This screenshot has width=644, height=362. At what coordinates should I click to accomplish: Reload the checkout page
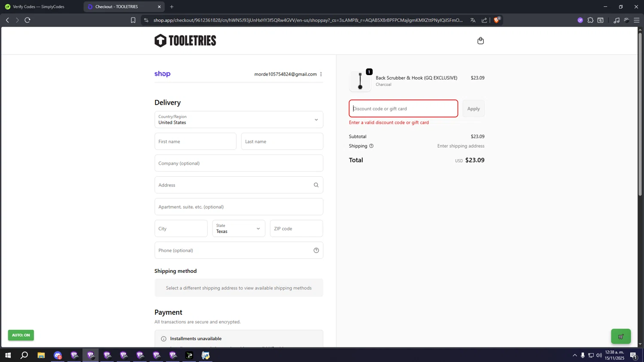point(27,20)
